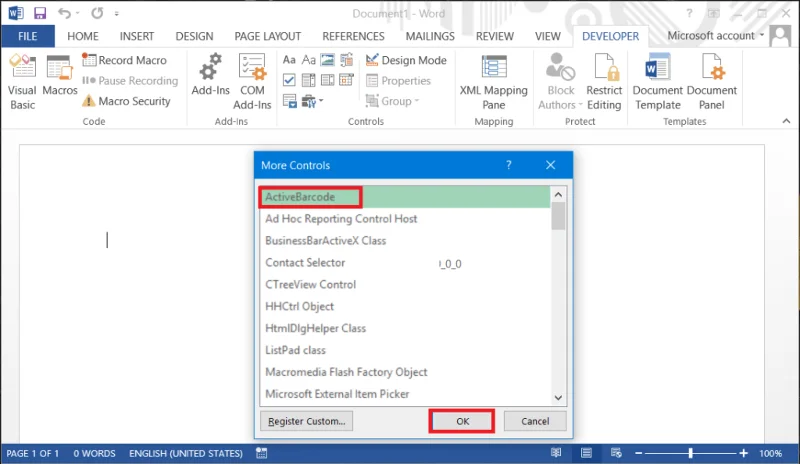
Task: Insert Combo Box content control
Action: (x=308, y=80)
